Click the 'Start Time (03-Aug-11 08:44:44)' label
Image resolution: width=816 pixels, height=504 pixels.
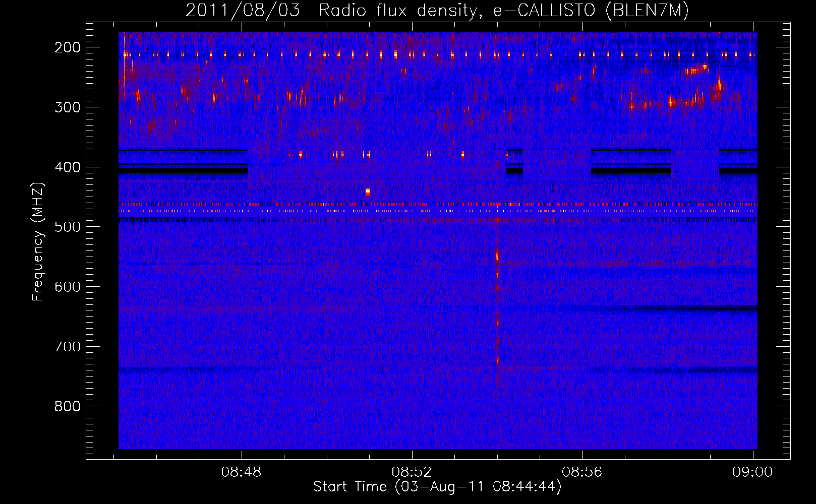pyautogui.click(x=437, y=487)
